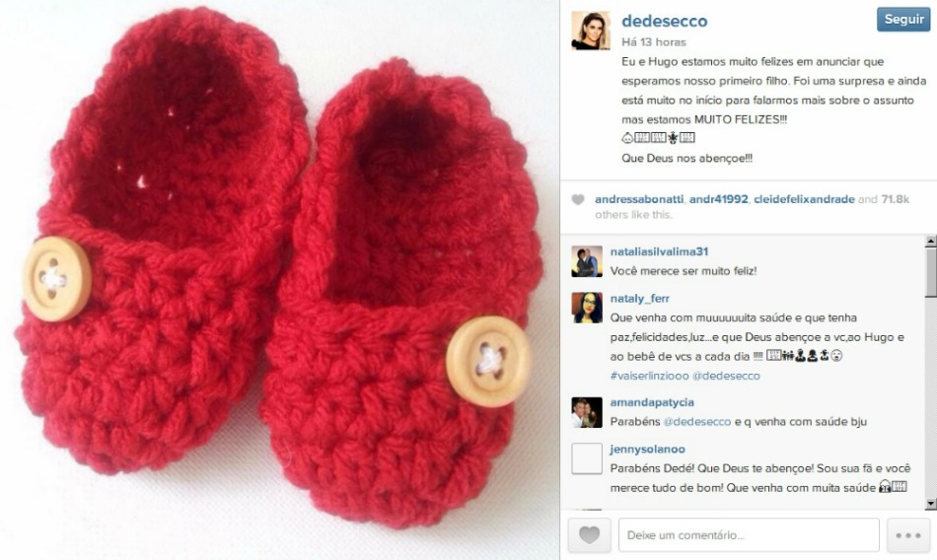Focus the 'Deixe um comentário' input field
The image size is (937, 560).
[x=749, y=535]
